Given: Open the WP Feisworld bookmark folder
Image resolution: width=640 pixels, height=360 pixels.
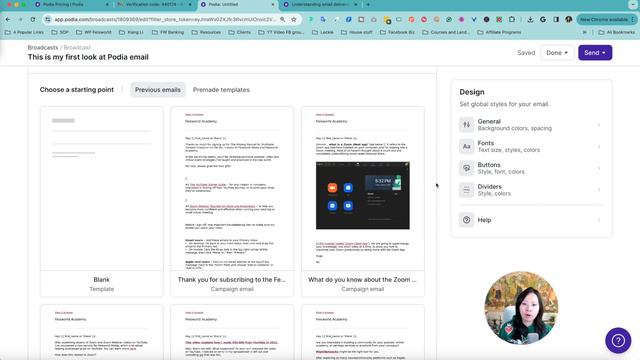Looking at the screenshot, I should [93, 32].
